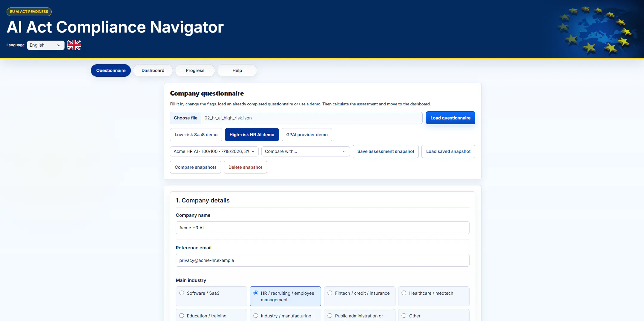Click the UK flag icon
Image resolution: width=644 pixels, height=321 pixels.
pyautogui.click(x=74, y=45)
